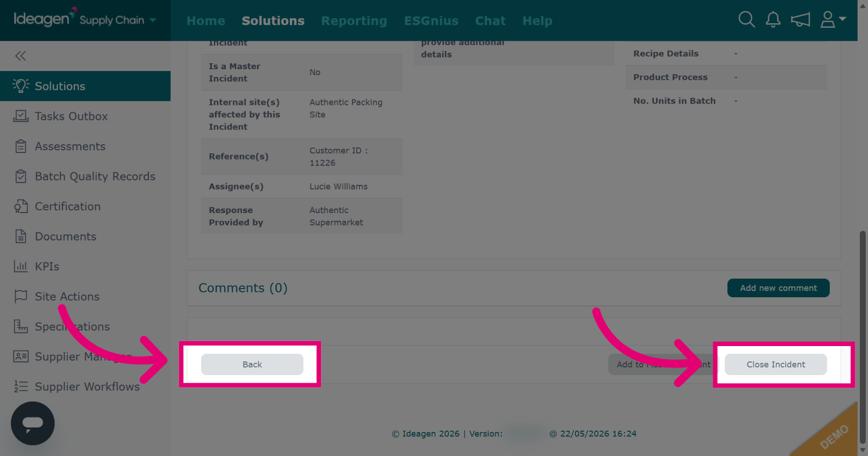Screen dimensions: 868x456
Task: Switch to the Reporting menu
Action: [354, 21]
